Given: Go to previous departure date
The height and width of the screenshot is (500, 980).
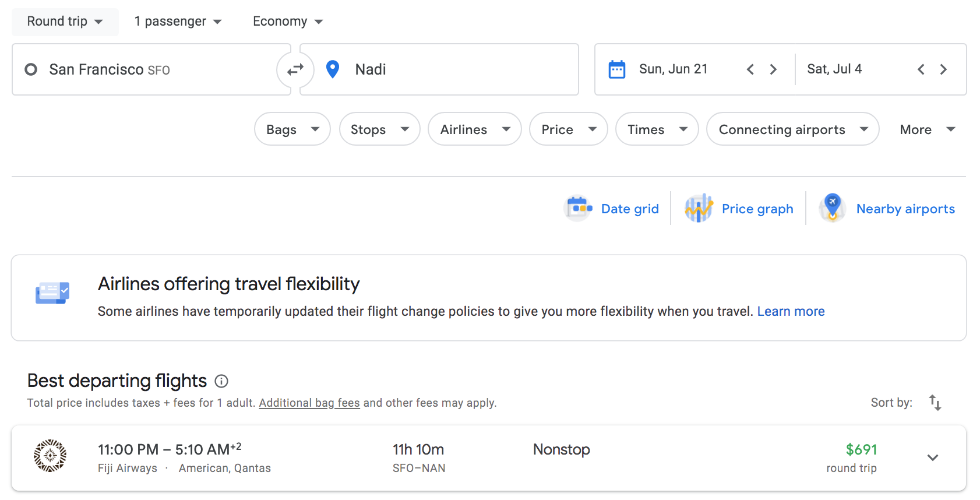Looking at the screenshot, I should click(750, 69).
